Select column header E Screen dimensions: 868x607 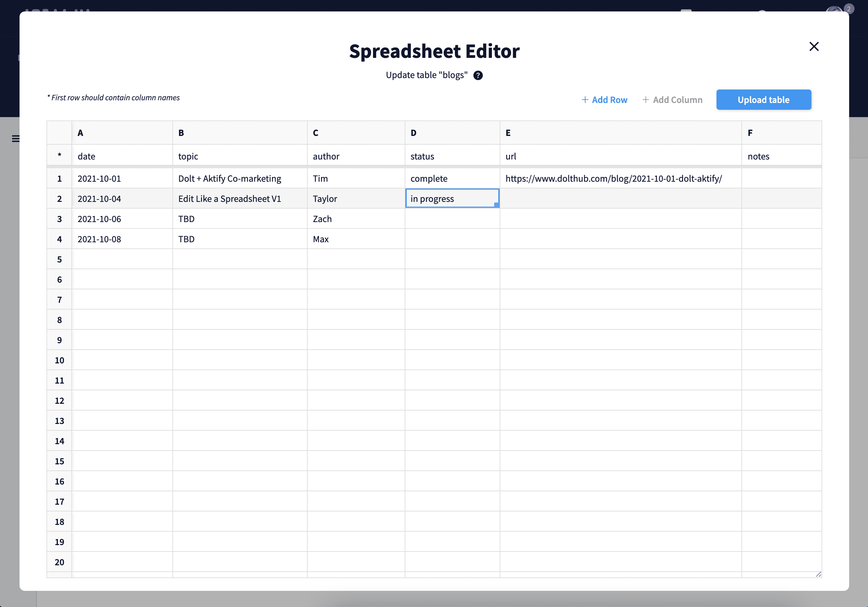pos(621,133)
